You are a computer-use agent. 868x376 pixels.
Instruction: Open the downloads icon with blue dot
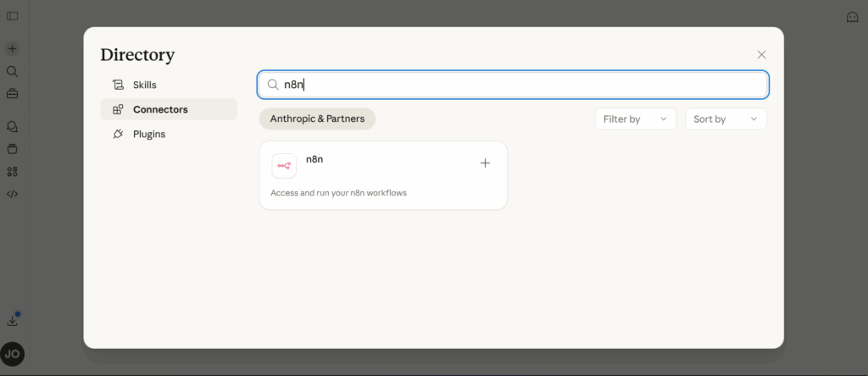[12, 320]
